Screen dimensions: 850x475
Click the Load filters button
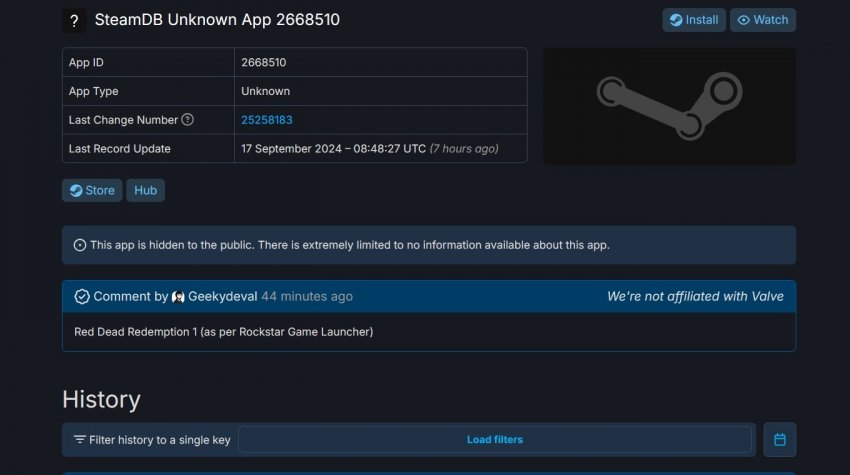494,440
